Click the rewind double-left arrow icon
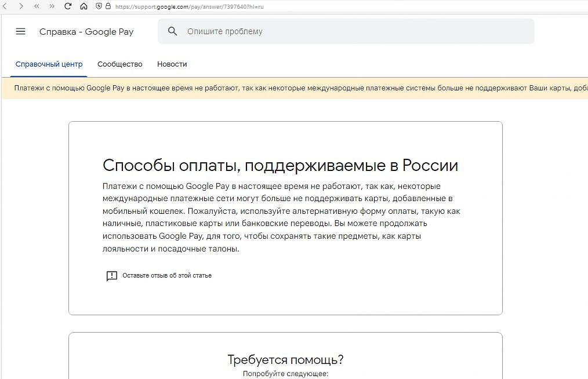588x379 pixels. click(x=37, y=6)
